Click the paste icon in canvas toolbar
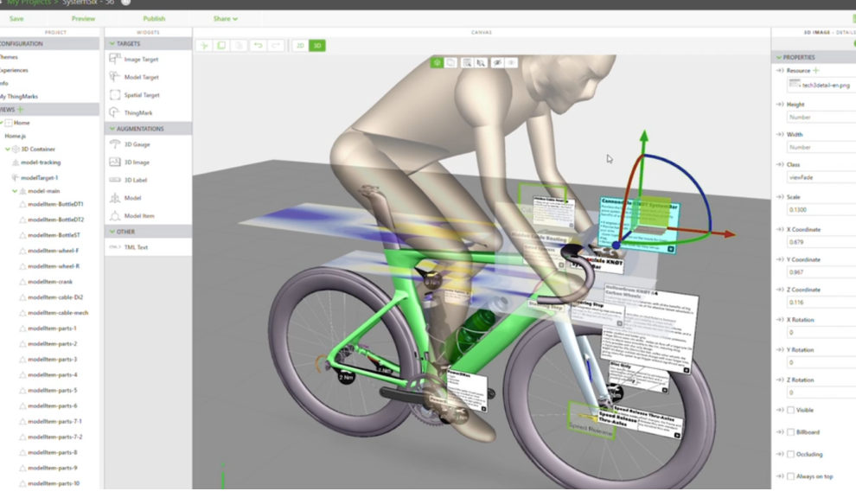This screenshot has width=856, height=504. coord(240,45)
